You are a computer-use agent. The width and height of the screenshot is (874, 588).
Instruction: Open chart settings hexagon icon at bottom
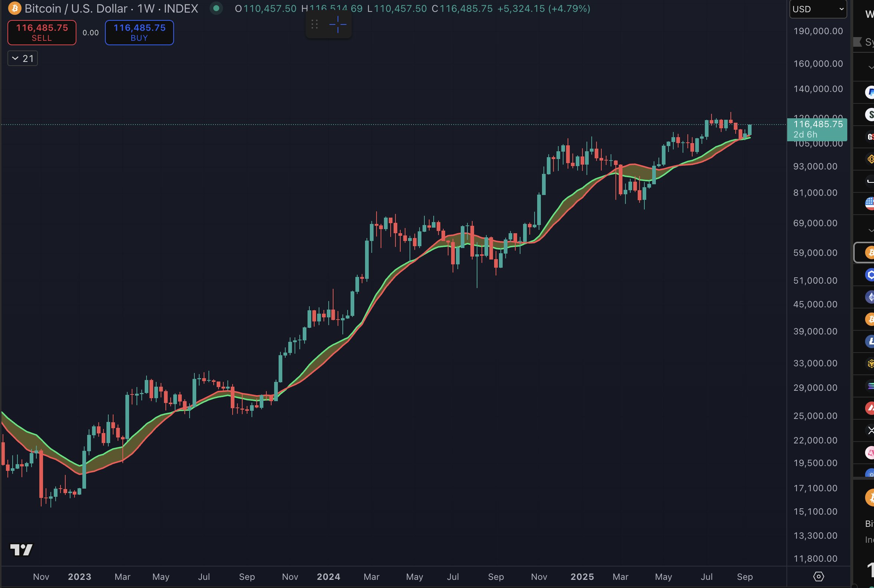click(818, 577)
